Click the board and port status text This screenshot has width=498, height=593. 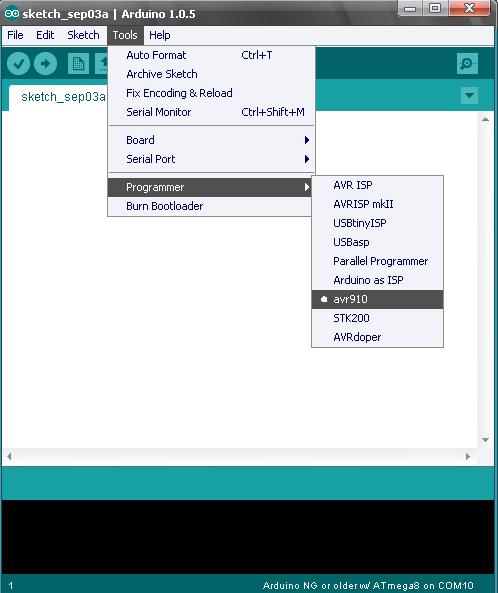tap(368, 585)
